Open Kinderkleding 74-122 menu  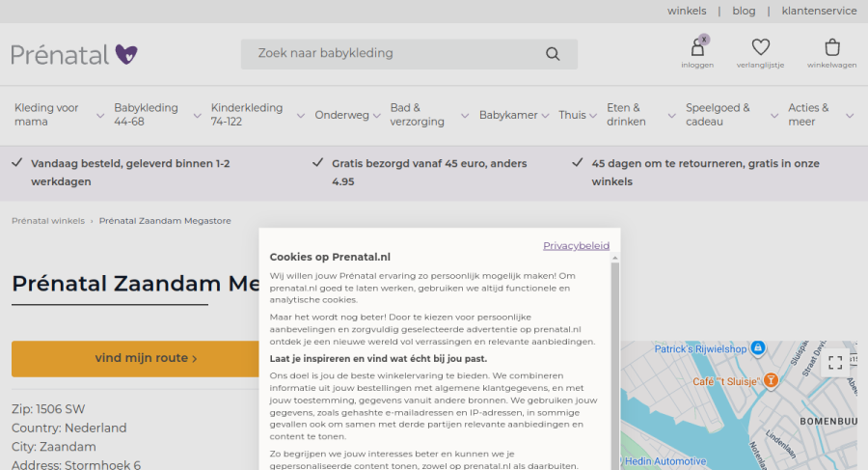tap(246, 115)
